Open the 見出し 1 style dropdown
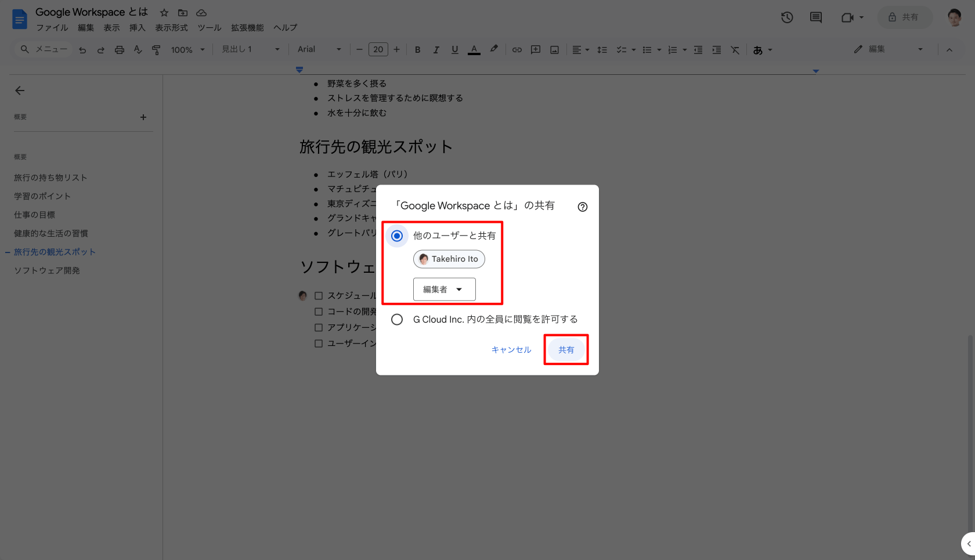This screenshot has width=975, height=560. click(251, 50)
